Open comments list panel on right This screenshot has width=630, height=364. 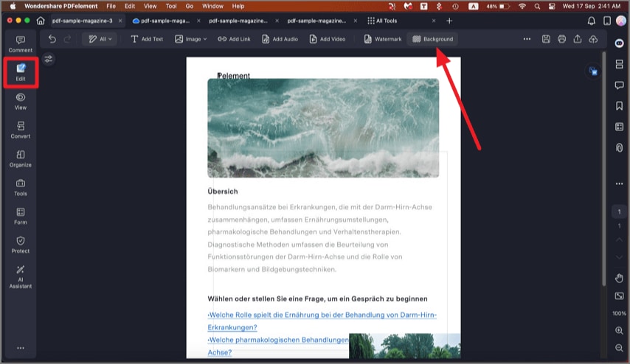click(619, 85)
